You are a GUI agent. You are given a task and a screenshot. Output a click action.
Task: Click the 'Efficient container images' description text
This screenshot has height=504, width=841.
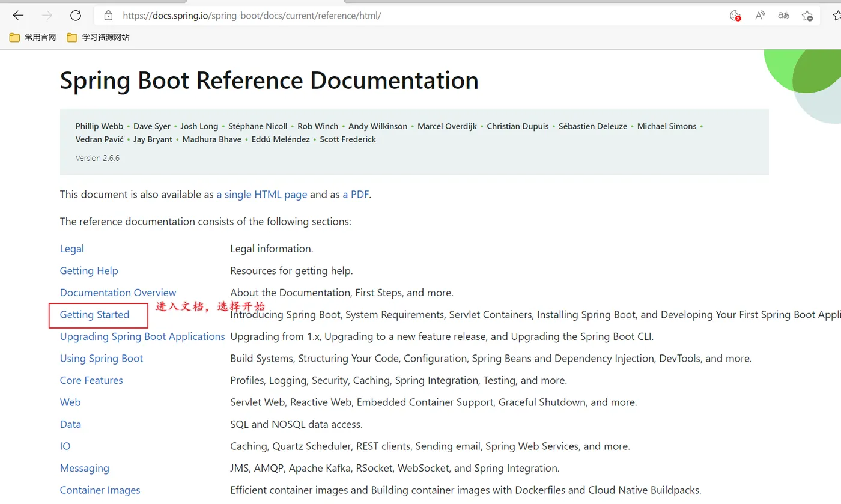pyautogui.click(x=466, y=490)
